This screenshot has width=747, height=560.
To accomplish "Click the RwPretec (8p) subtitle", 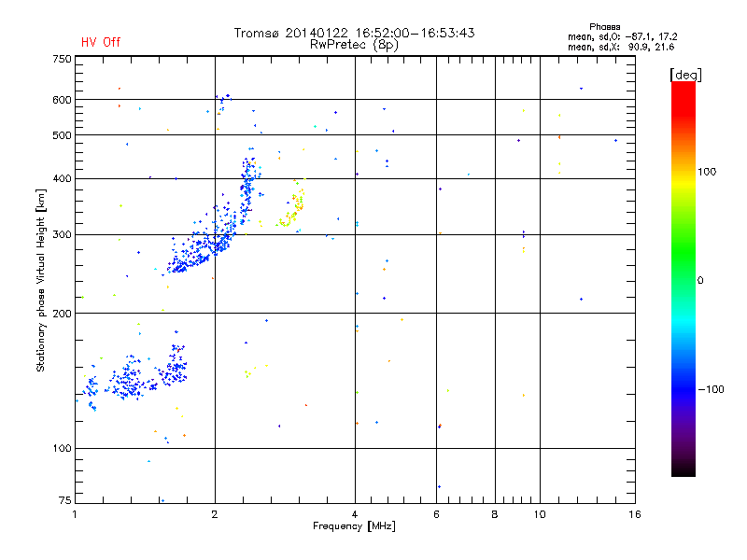I will (x=354, y=45).
